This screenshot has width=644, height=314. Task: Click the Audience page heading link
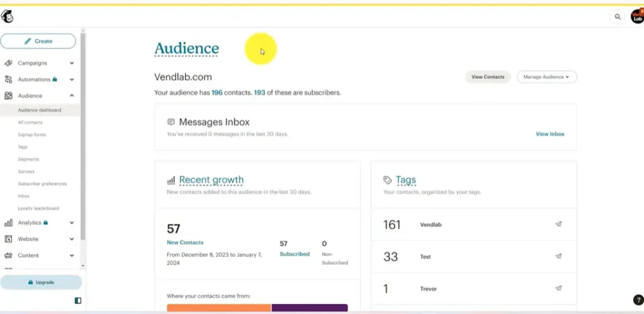tap(186, 48)
